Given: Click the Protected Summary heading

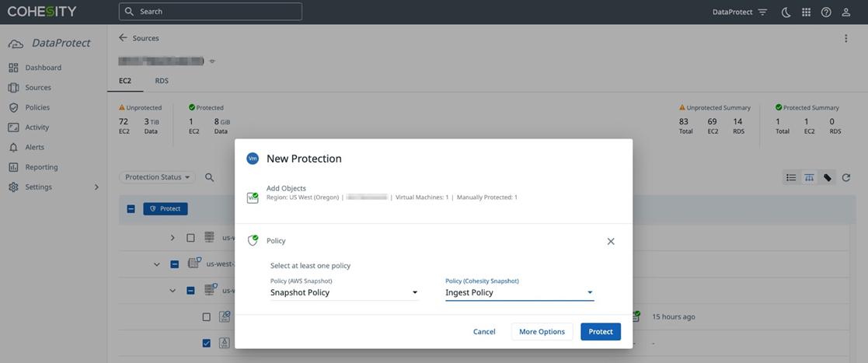Looking at the screenshot, I should click(x=811, y=108).
